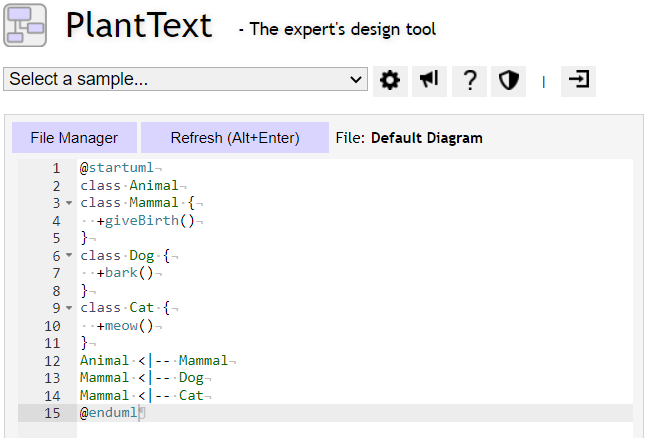Click the megaphone announcements icon

429,80
